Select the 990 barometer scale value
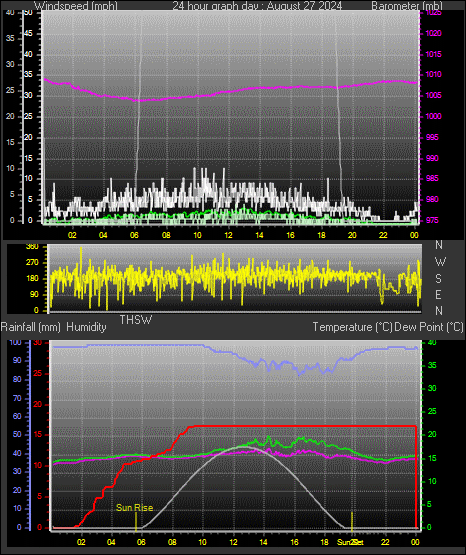 click(432, 158)
